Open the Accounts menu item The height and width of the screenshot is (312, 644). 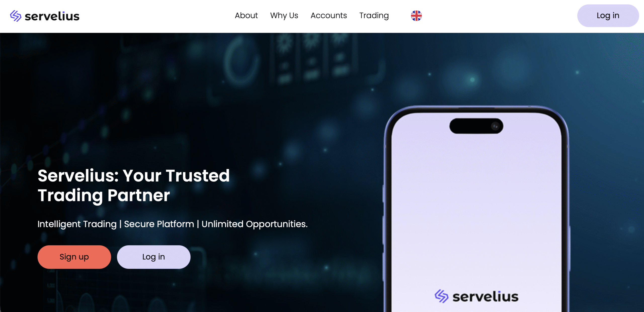coord(329,16)
